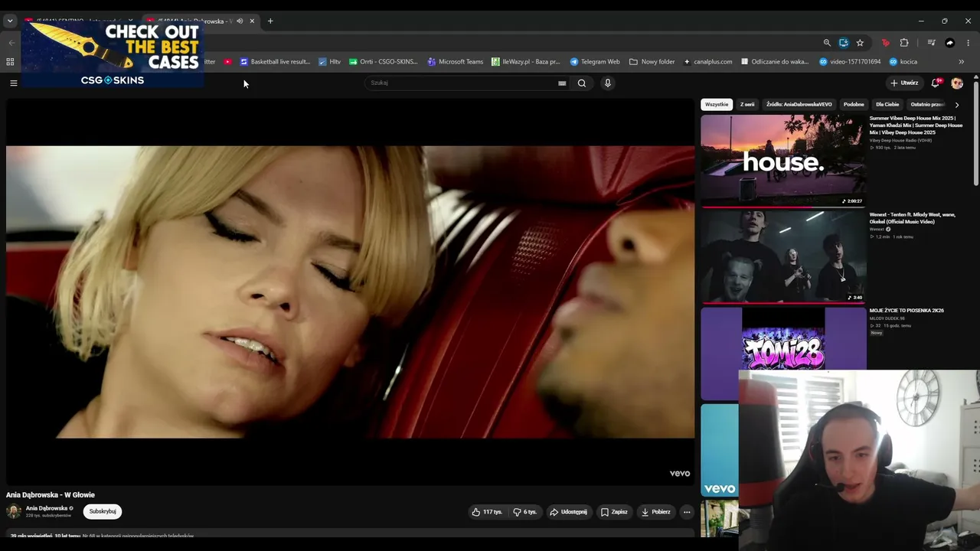Open the YouTube guide hamburger menu
This screenshot has width=980, height=551.
click(13, 83)
